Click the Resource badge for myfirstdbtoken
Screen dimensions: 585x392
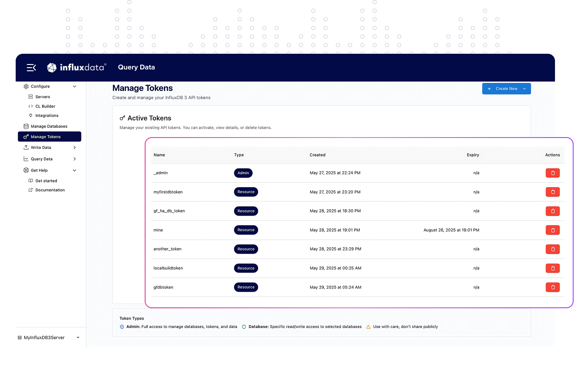pyautogui.click(x=246, y=192)
